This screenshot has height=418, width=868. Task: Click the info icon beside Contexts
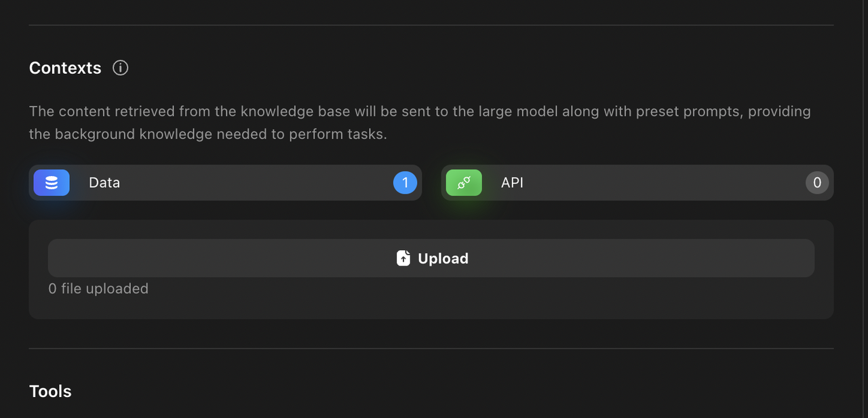point(121,68)
